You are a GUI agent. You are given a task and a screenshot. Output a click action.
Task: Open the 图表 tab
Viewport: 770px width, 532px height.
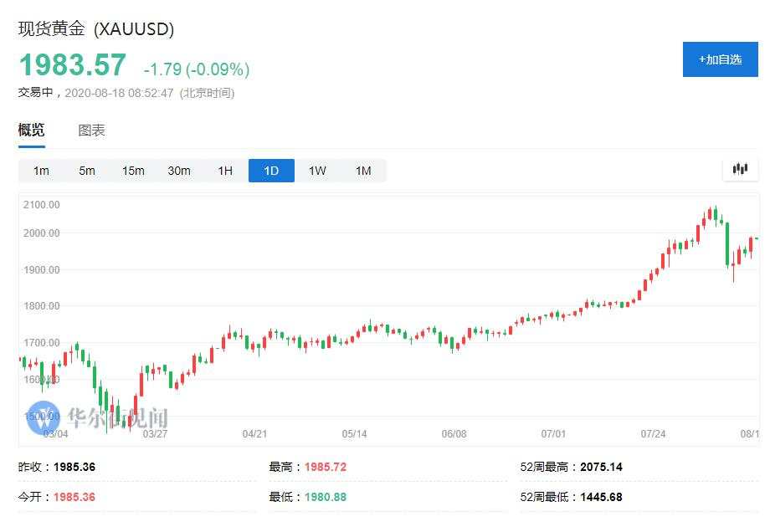click(91, 130)
